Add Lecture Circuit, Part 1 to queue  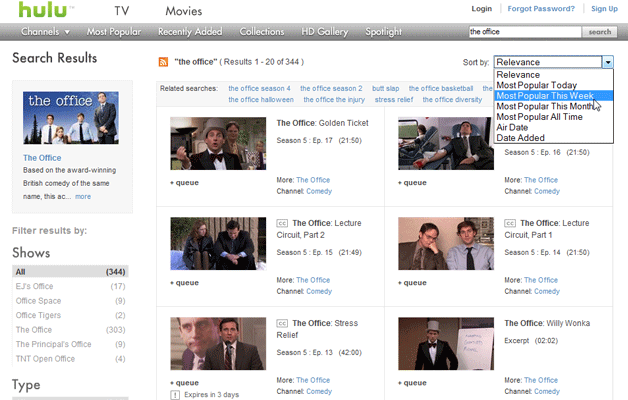point(413,283)
